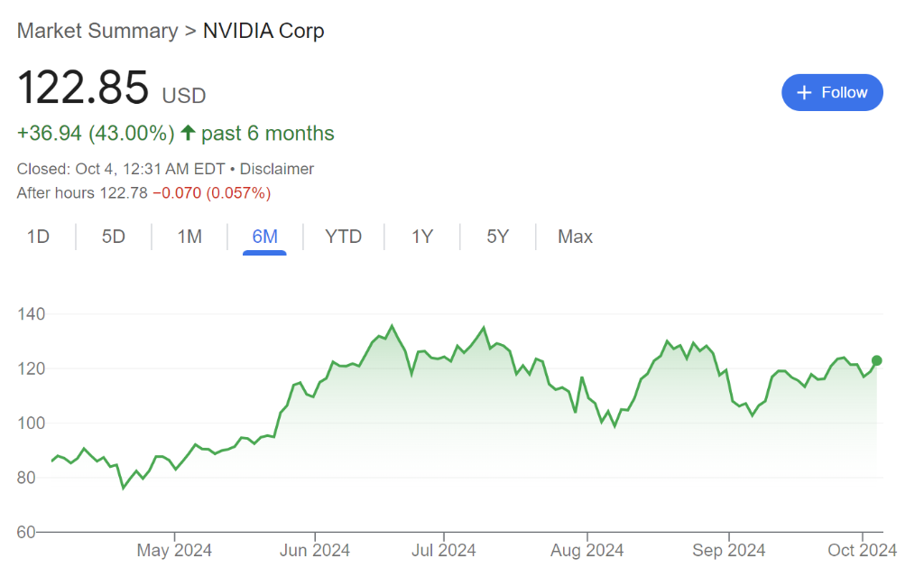Screen dimensions: 924x568
Task: Switch chart to YTD range
Action: tap(343, 237)
